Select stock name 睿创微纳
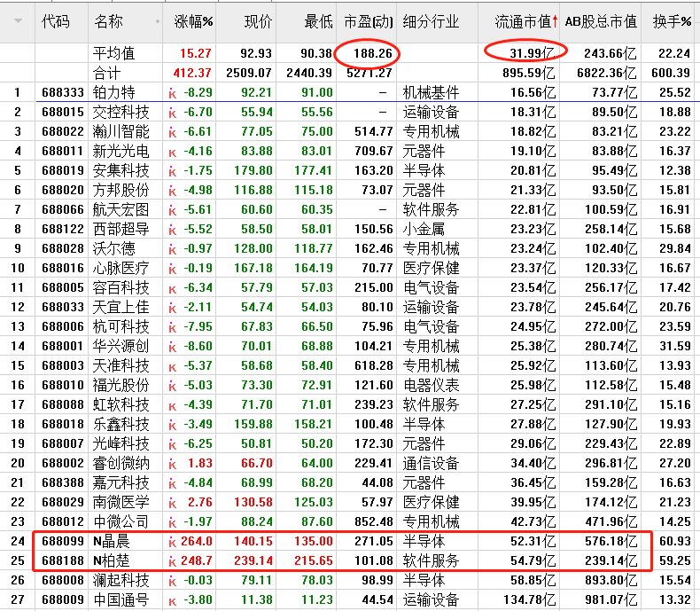This screenshot has width=700, height=611. point(121,463)
